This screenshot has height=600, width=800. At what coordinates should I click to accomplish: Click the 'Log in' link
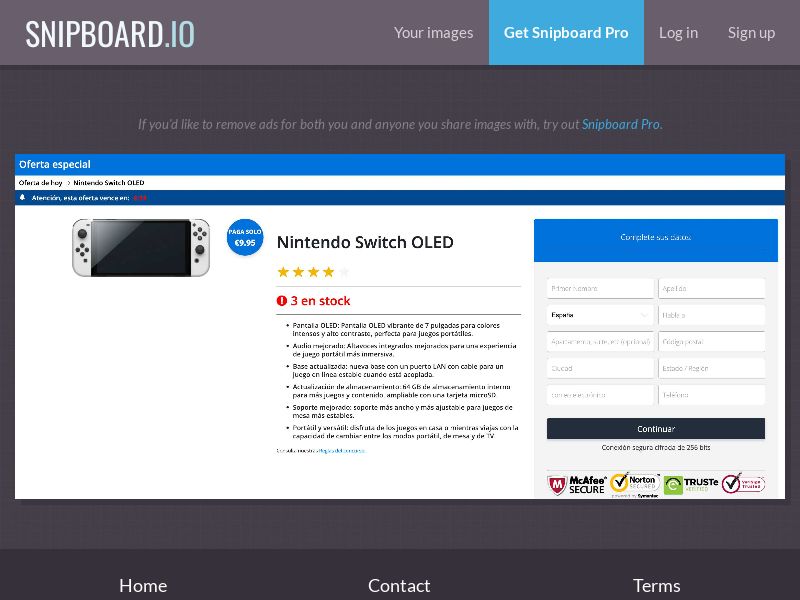point(678,33)
